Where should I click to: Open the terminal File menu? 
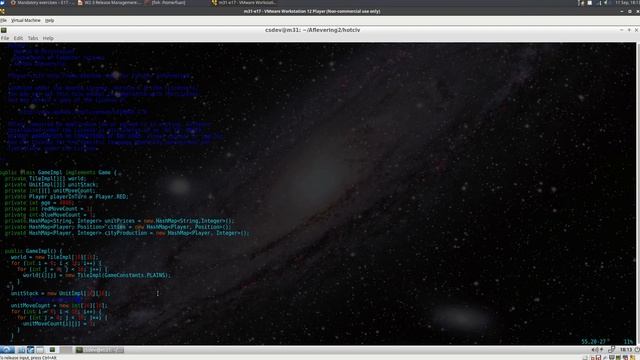[5, 38]
